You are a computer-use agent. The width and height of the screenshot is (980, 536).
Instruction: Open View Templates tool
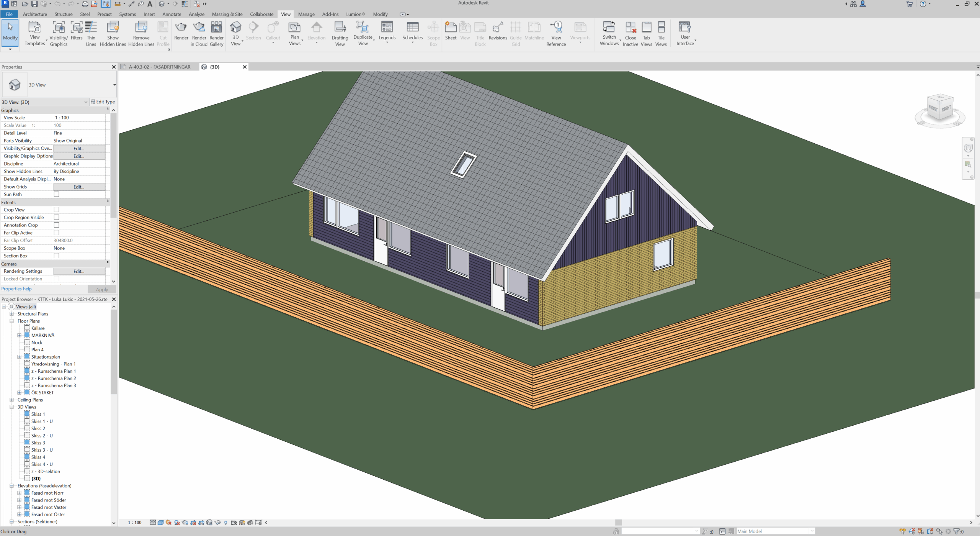(x=34, y=33)
